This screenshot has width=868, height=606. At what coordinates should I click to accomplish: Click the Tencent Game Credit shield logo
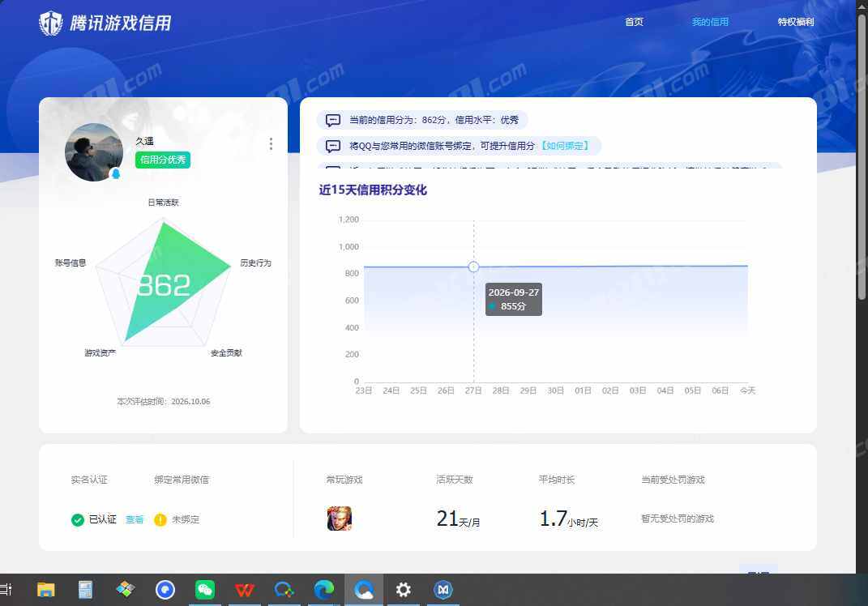click(51, 23)
